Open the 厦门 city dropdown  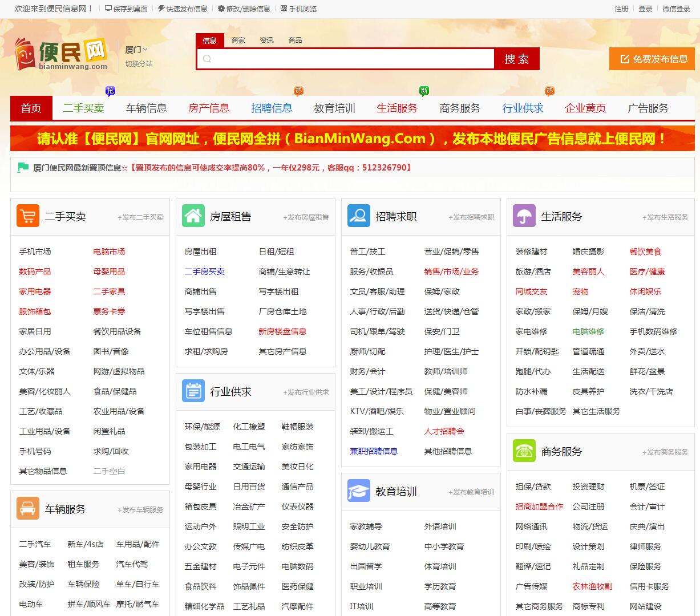click(136, 50)
